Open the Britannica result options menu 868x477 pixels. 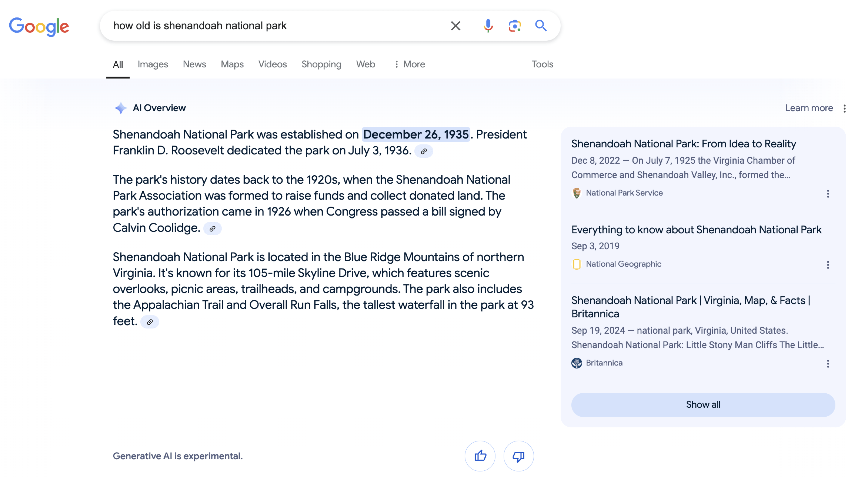click(x=828, y=363)
